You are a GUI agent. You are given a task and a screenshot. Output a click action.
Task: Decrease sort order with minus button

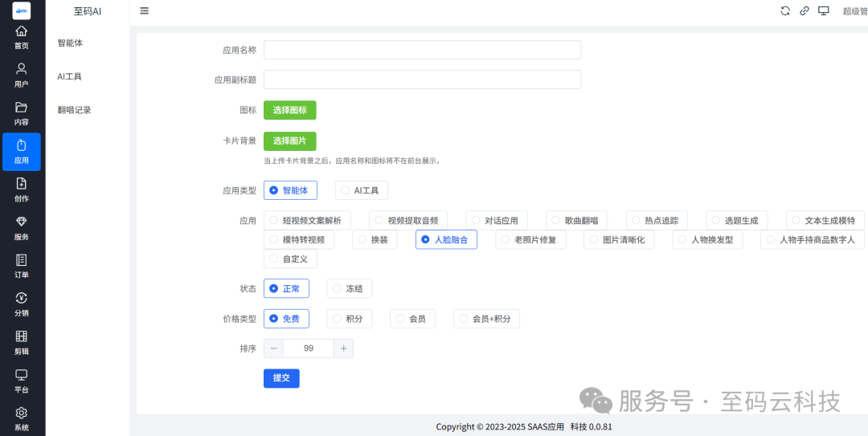click(273, 348)
